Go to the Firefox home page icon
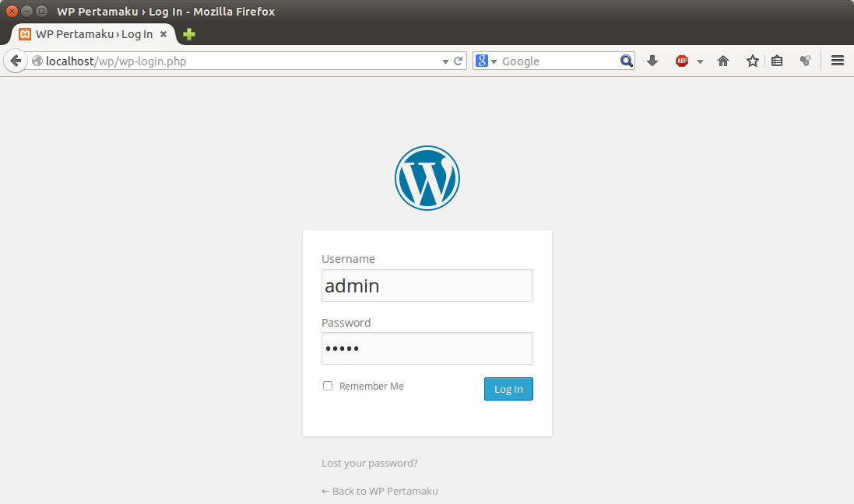This screenshot has width=854, height=504. [x=723, y=61]
